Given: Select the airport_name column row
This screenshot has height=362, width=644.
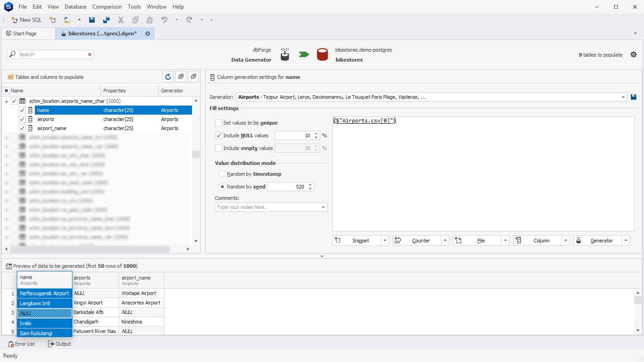Looking at the screenshot, I should [113, 128].
